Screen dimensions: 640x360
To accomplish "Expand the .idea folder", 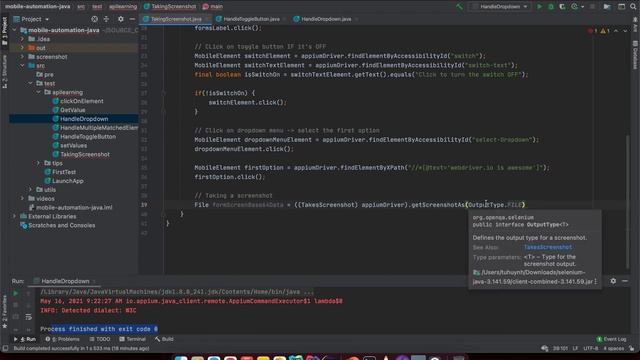I will coord(22,39).
